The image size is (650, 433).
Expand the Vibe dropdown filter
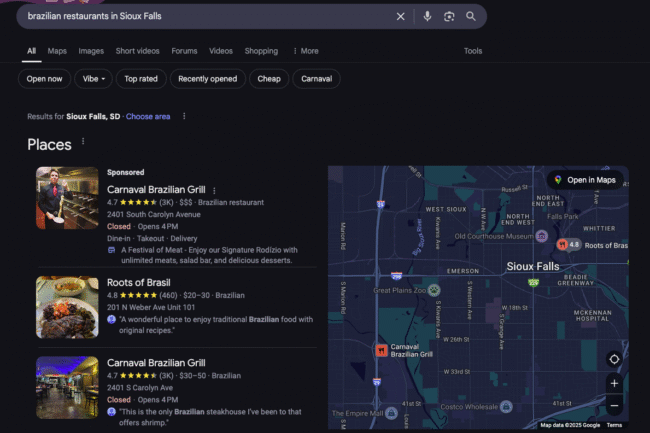click(93, 79)
